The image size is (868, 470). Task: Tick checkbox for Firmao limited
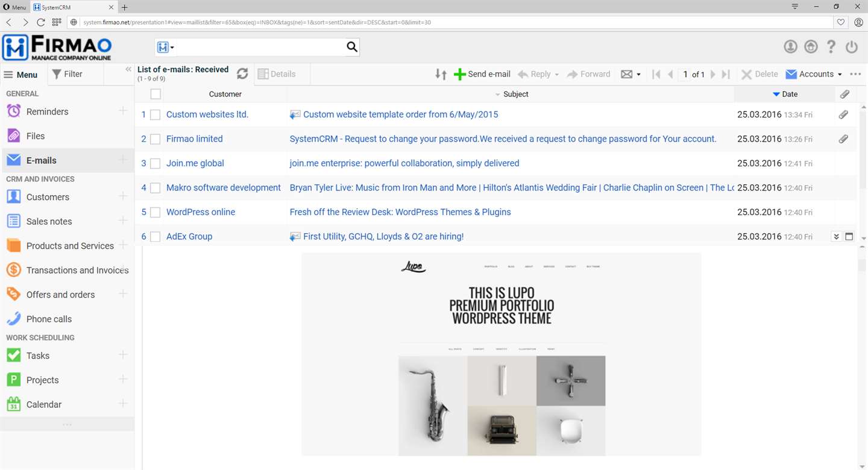click(155, 139)
